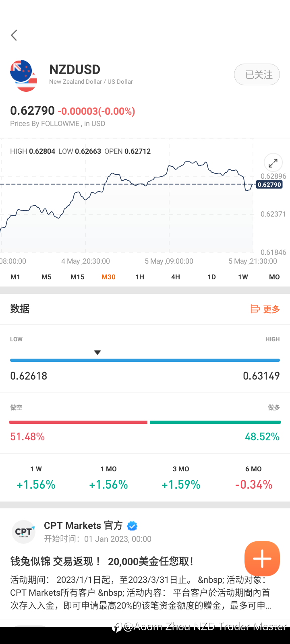The height and width of the screenshot is (644, 290).
Task: Tap the CPT Markets avatar logo
Action: pos(23,532)
